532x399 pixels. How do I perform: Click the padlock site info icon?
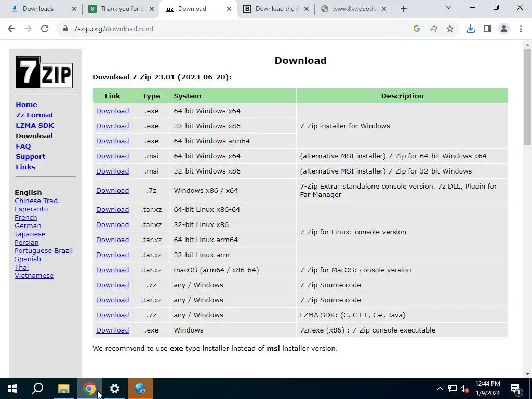pos(65,29)
